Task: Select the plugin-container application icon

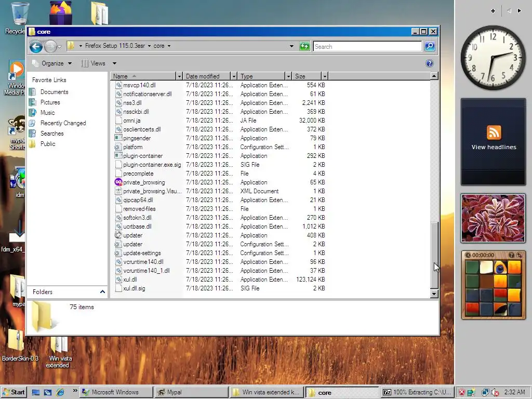Action: tap(118, 156)
